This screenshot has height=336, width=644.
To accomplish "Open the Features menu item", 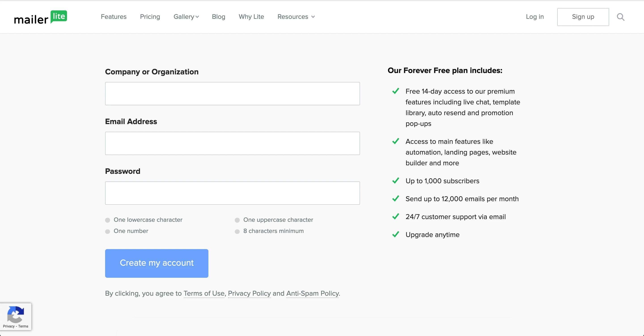I will (114, 17).
